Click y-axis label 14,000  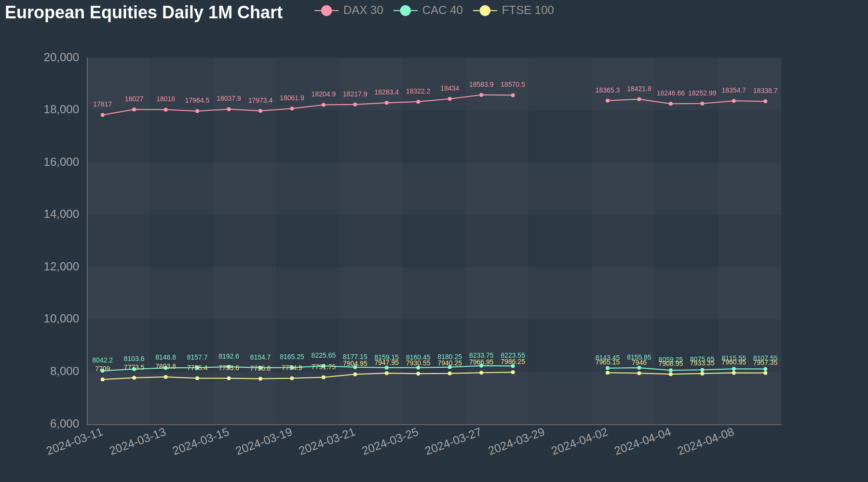click(x=61, y=214)
